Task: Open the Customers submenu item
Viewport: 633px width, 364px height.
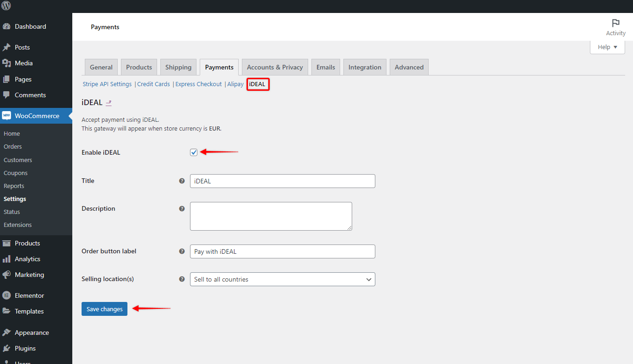Action: [18, 160]
